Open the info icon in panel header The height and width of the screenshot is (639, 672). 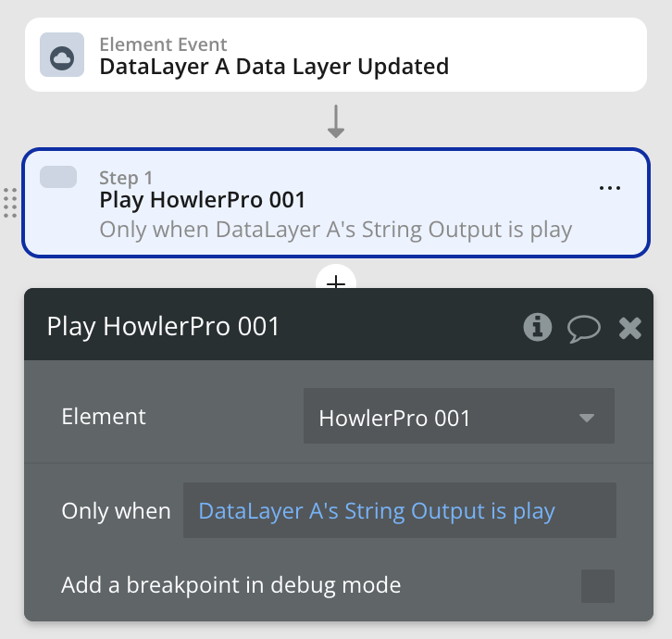(538, 327)
